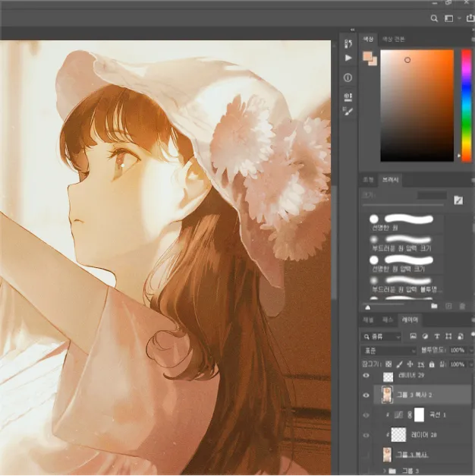This screenshot has width=475, height=476.
Task: Filter layers by smart object icon
Action: pos(461,336)
